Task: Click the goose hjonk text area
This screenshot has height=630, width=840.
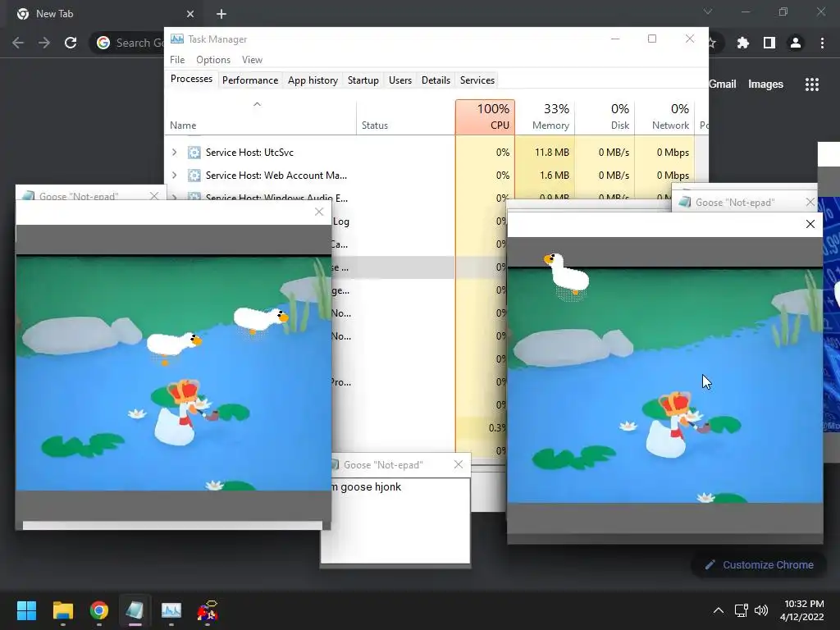Action: pos(399,520)
